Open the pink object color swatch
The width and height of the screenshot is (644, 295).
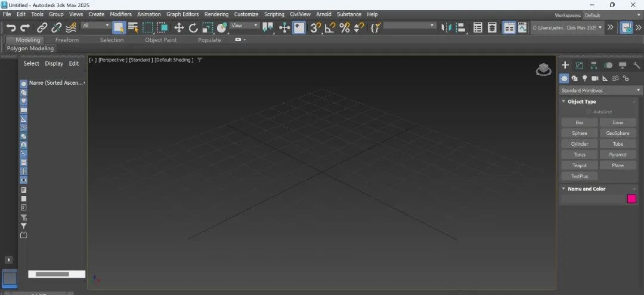[x=631, y=199]
